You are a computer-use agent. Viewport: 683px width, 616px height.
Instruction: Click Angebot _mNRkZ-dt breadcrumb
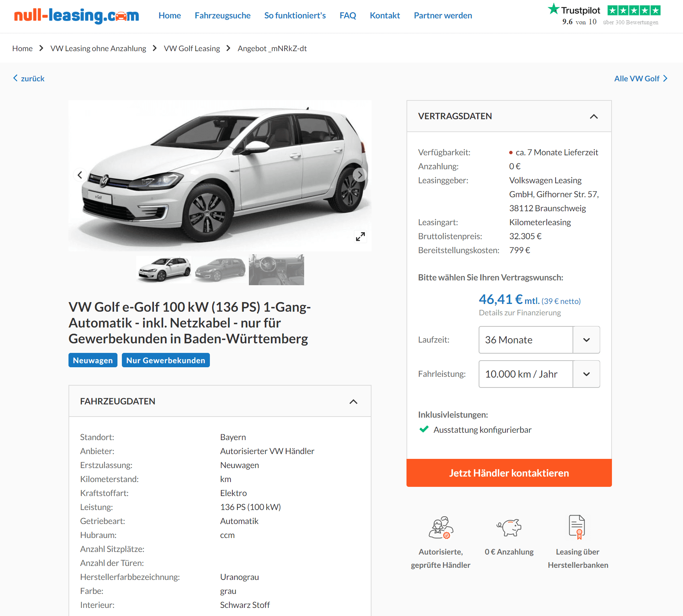pos(272,48)
